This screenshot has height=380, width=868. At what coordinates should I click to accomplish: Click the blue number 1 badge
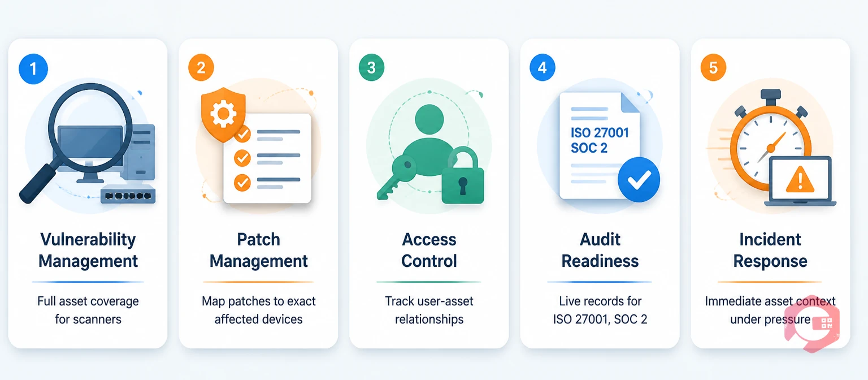click(33, 68)
